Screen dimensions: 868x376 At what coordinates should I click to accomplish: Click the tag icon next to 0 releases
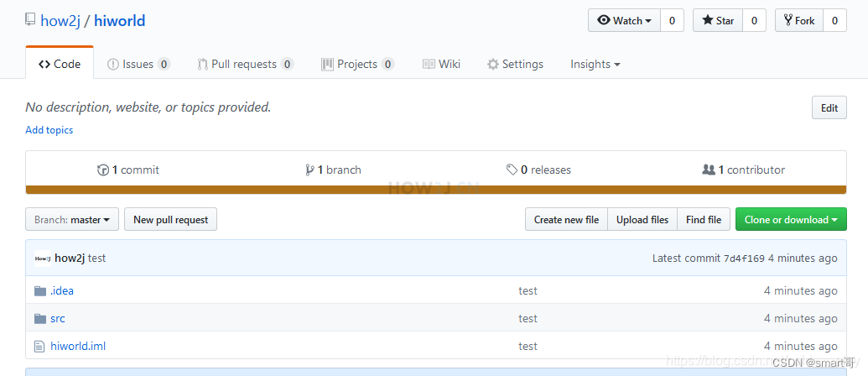click(512, 170)
